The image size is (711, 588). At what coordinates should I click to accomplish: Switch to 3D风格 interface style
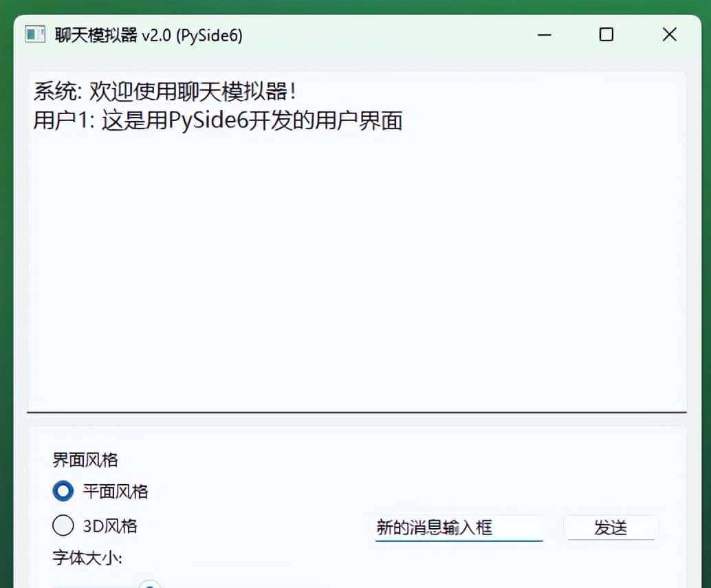[63, 525]
